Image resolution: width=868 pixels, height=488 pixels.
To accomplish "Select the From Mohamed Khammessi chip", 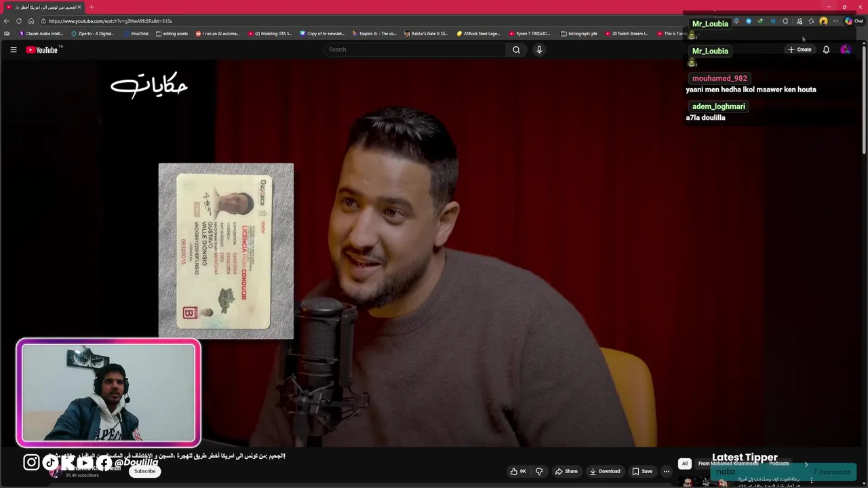I will (728, 464).
